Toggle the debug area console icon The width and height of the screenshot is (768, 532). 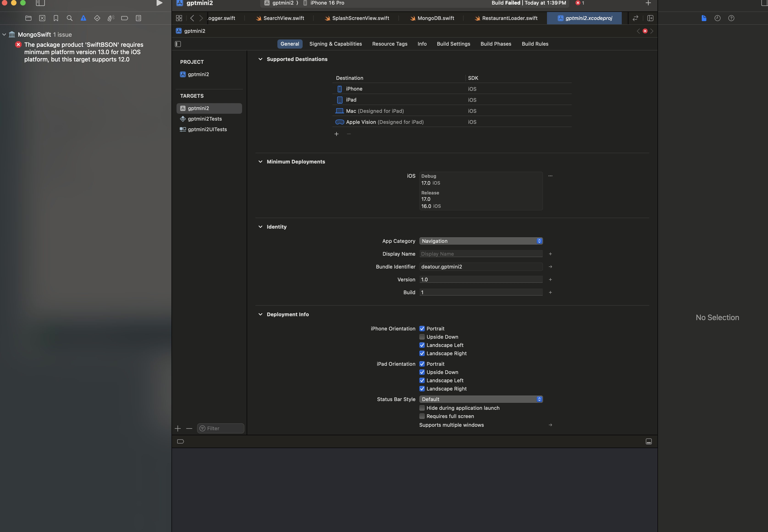(180, 441)
